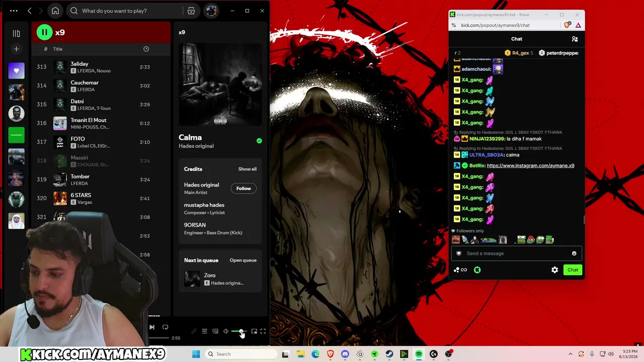Toggle the lyrics microphone icon
This screenshot has height=362, width=644.
click(194, 331)
